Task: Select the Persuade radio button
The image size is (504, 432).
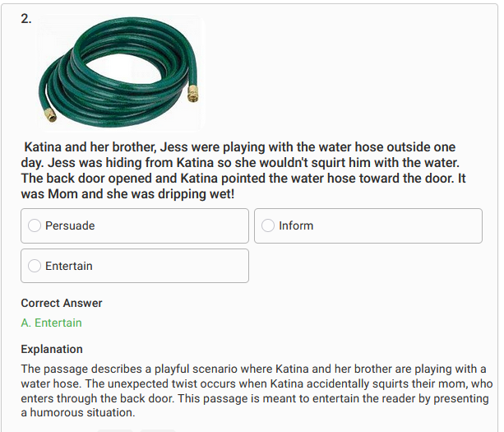Action: click(35, 225)
